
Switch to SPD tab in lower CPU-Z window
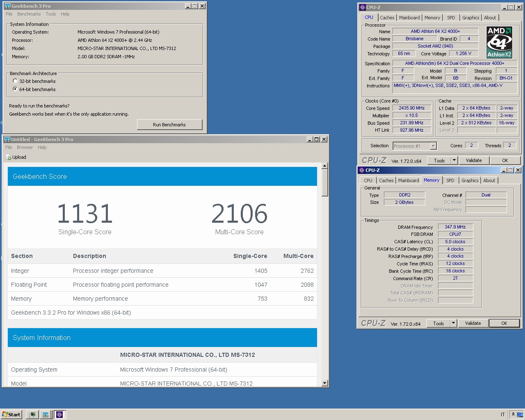450,180
